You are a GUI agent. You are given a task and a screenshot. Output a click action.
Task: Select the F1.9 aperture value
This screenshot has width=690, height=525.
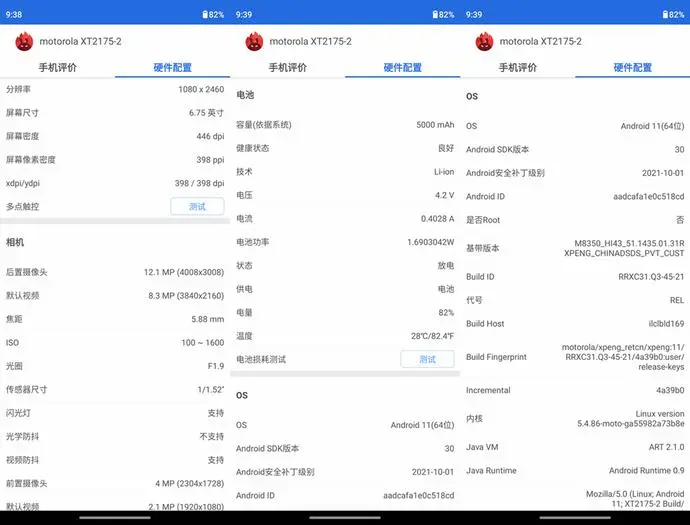tap(216, 366)
